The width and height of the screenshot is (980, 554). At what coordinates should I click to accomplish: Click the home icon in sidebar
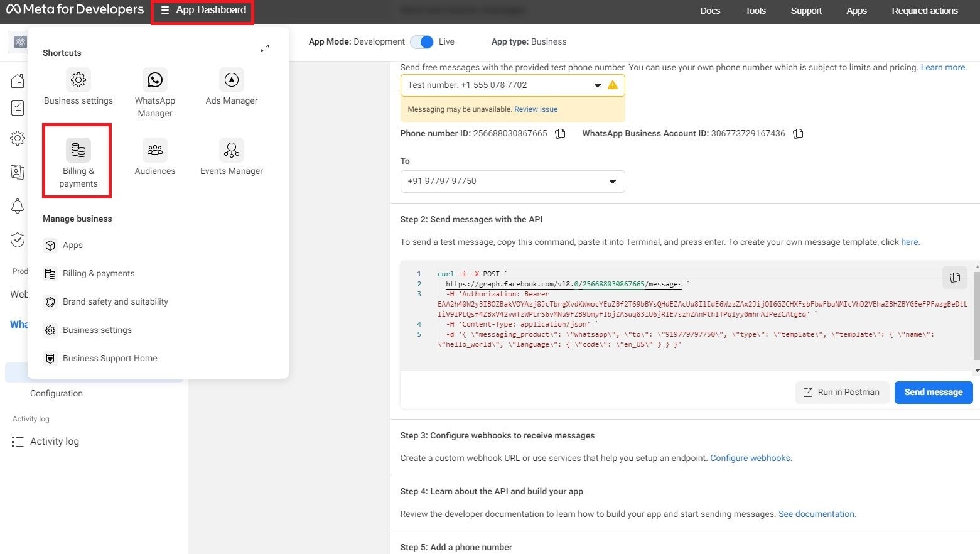[18, 80]
